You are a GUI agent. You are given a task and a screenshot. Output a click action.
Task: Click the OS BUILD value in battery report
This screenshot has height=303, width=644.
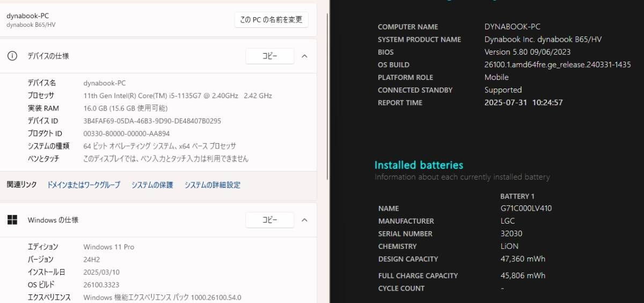coord(558,65)
